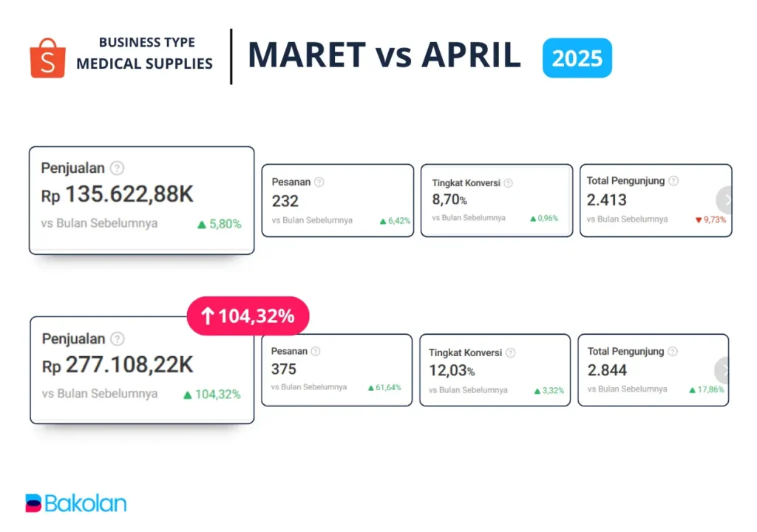757x532 pixels.
Task: Select the 2025 year badge
Action: tap(577, 58)
